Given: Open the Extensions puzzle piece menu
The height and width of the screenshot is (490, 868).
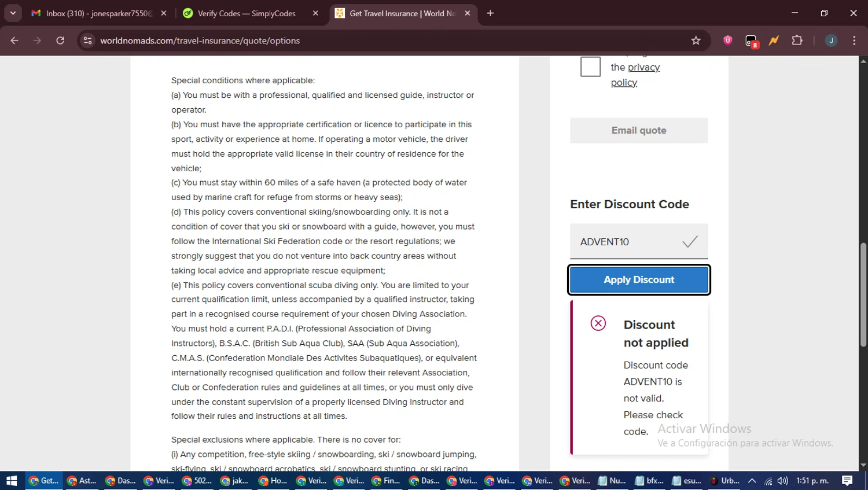Looking at the screenshot, I should click(797, 40).
